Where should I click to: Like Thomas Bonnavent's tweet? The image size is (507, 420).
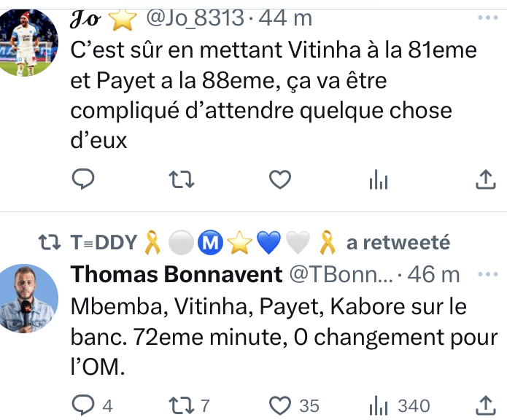click(x=280, y=405)
